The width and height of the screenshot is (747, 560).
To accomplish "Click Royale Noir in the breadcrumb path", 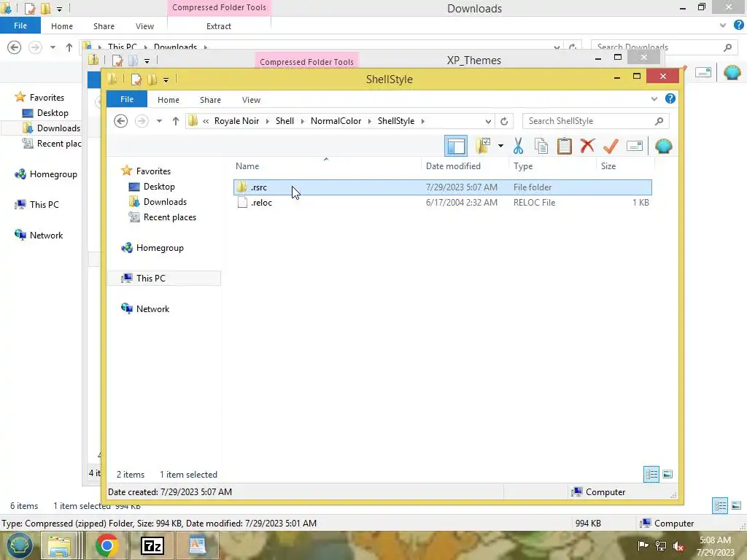I will tap(236, 121).
